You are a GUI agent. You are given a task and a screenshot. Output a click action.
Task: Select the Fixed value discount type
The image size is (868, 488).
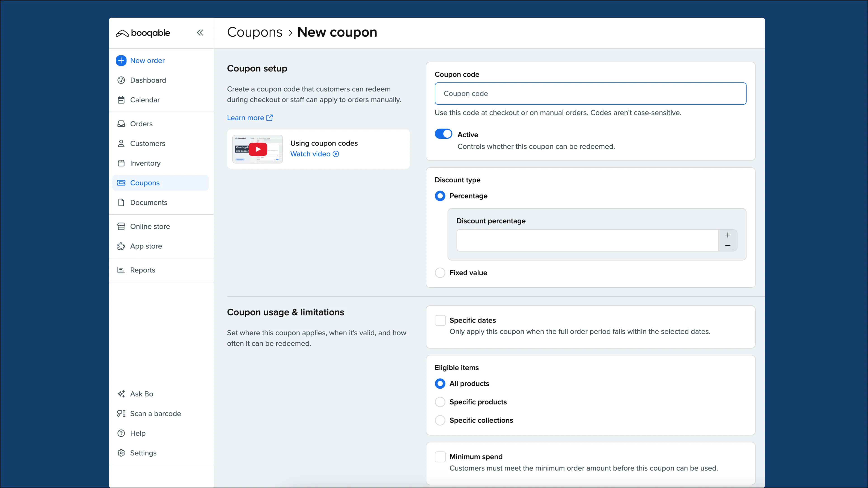[440, 273]
